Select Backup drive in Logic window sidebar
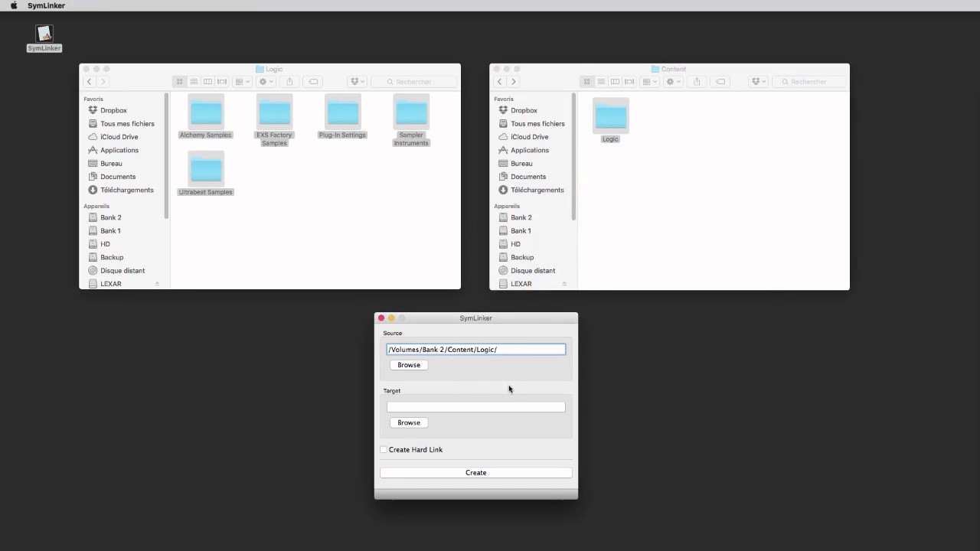 112,257
